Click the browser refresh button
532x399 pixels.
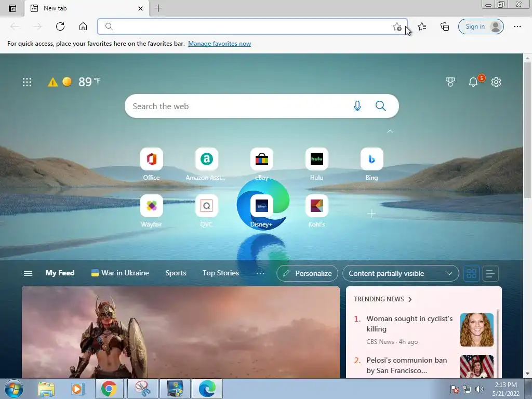60,26
